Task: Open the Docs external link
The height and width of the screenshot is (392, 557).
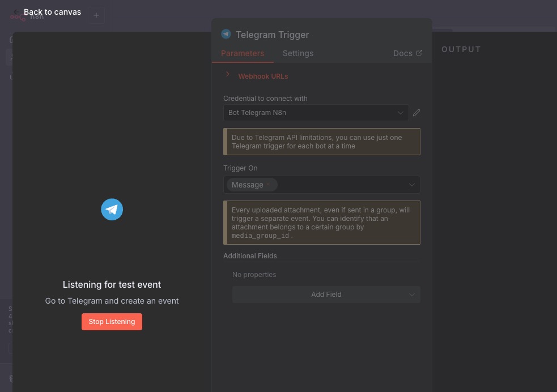Action: click(x=407, y=53)
